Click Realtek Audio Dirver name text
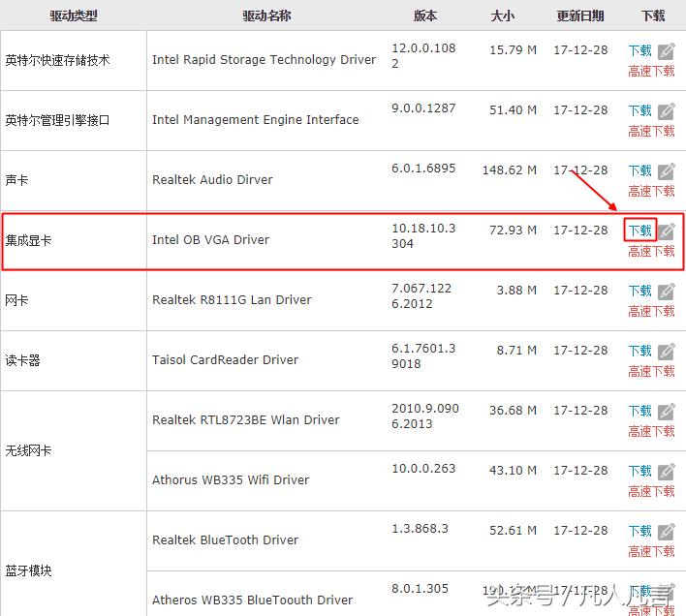The image size is (686, 616). [x=212, y=179]
